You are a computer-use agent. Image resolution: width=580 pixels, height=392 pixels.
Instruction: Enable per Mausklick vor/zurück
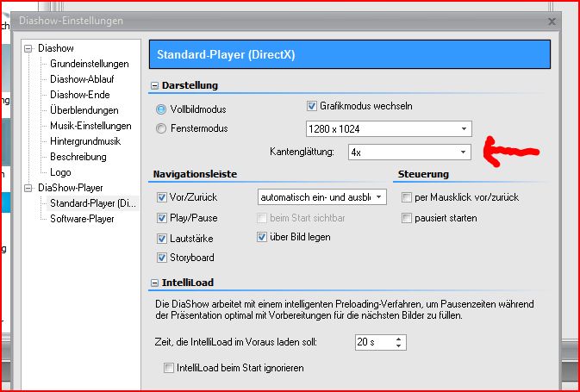pyautogui.click(x=407, y=197)
